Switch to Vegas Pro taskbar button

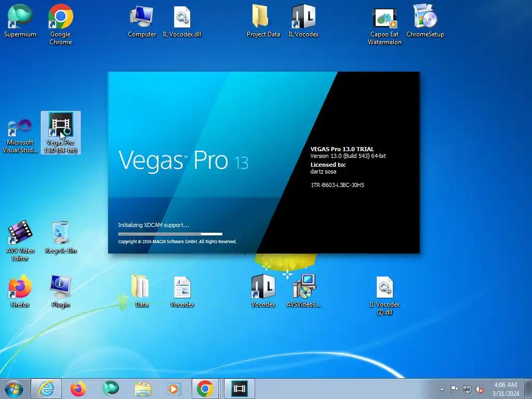[239, 389]
